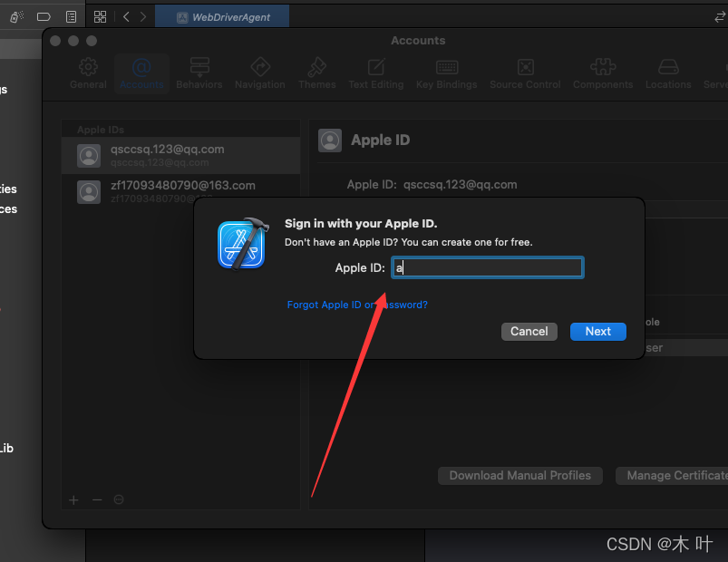Click the 'Apple IDs' list header
Image resolution: width=728 pixels, height=562 pixels.
tap(101, 130)
